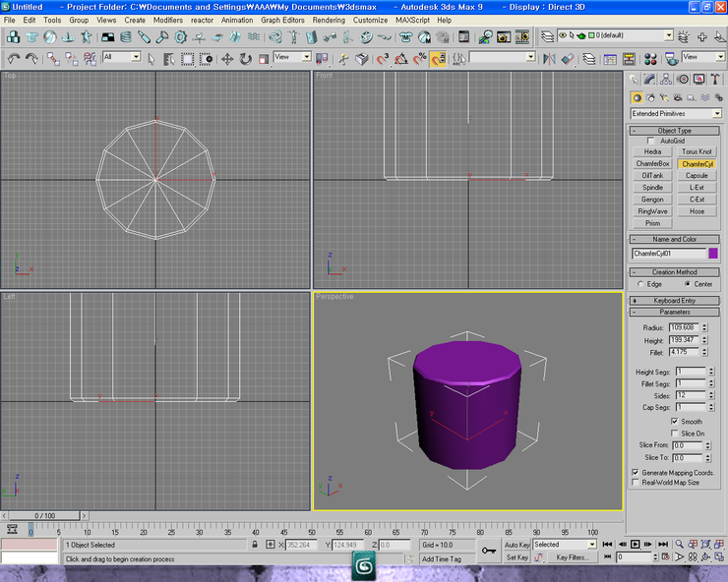Screen dimensions: 728x582
Task: Click the RingWave object button
Action: (x=653, y=211)
